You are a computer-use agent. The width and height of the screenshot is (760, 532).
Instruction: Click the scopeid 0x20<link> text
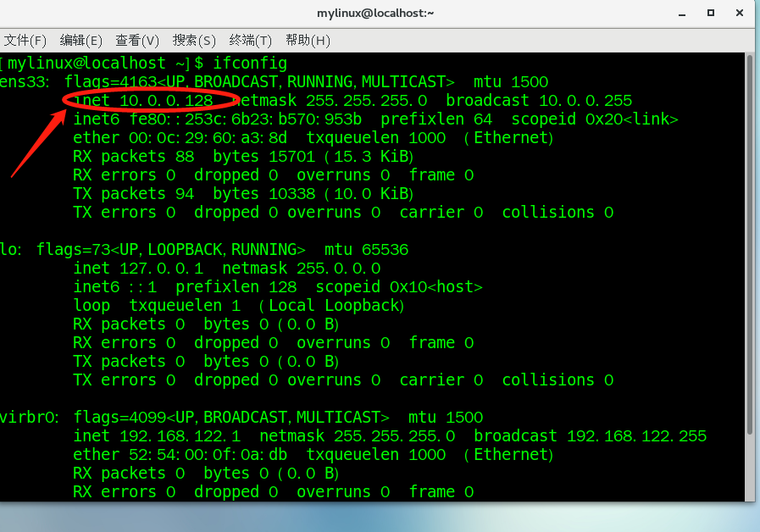click(x=595, y=119)
